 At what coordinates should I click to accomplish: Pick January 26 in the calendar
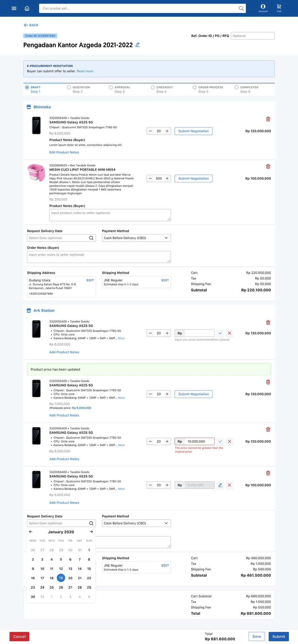point(61,587)
